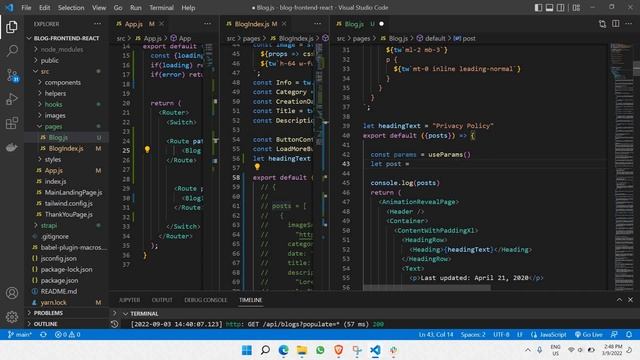Screen dimensions: 640x360
Task: Open Customize Layout icon in title bar
Action: click(x=576, y=8)
